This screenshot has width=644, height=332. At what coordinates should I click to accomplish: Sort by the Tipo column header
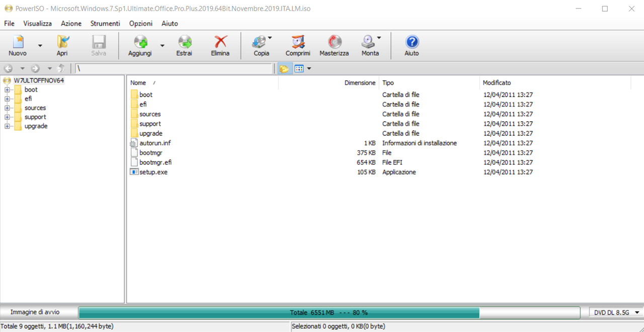pyautogui.click(x=429, y=82)
